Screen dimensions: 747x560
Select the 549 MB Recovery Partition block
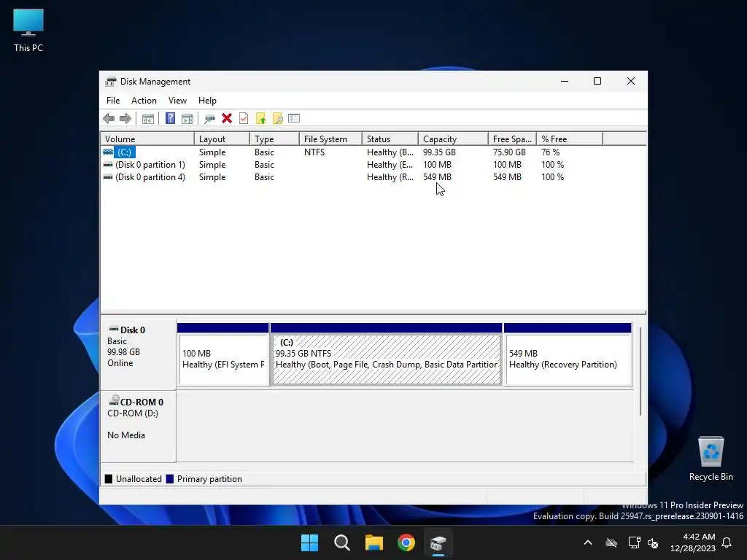[568, 355]
